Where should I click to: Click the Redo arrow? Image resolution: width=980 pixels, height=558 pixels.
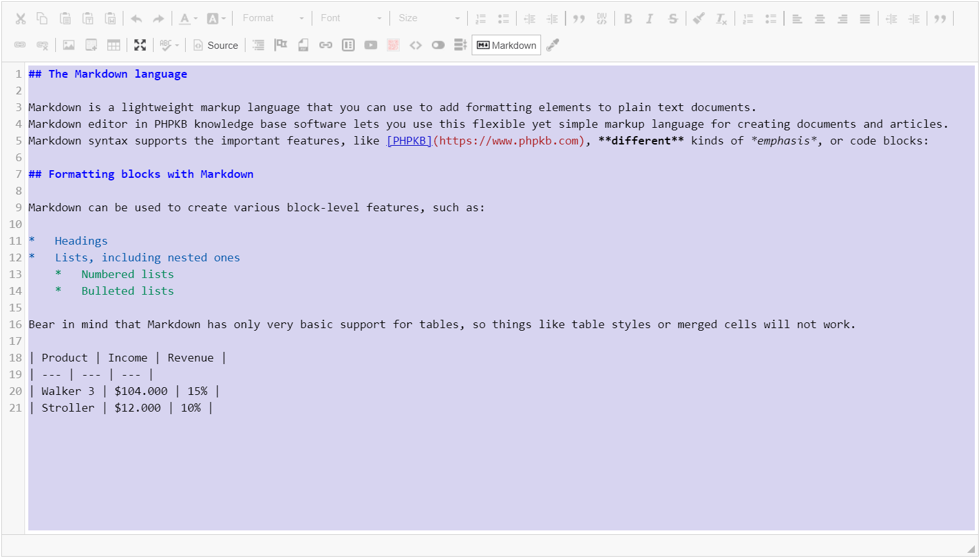tap(159, 19)
